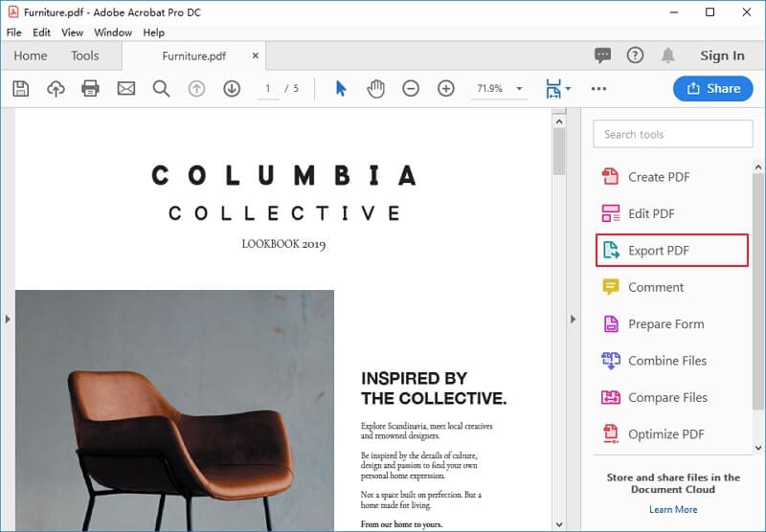This screenshot has height=532, width=766.
Task: Open the Edit menu
Action: tap(41, 33)
